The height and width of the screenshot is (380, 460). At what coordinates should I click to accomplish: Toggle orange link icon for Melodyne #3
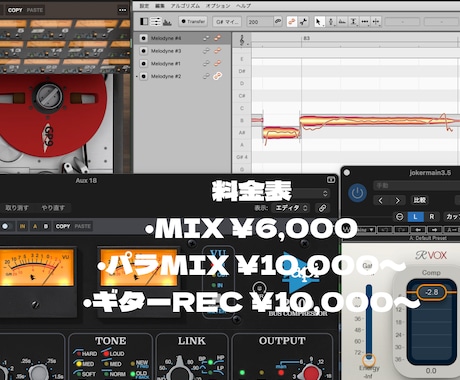point(218,51)
